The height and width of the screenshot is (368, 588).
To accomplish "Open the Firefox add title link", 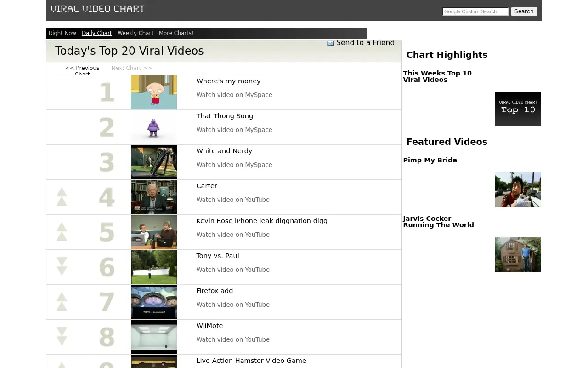I will coord(215,291).
